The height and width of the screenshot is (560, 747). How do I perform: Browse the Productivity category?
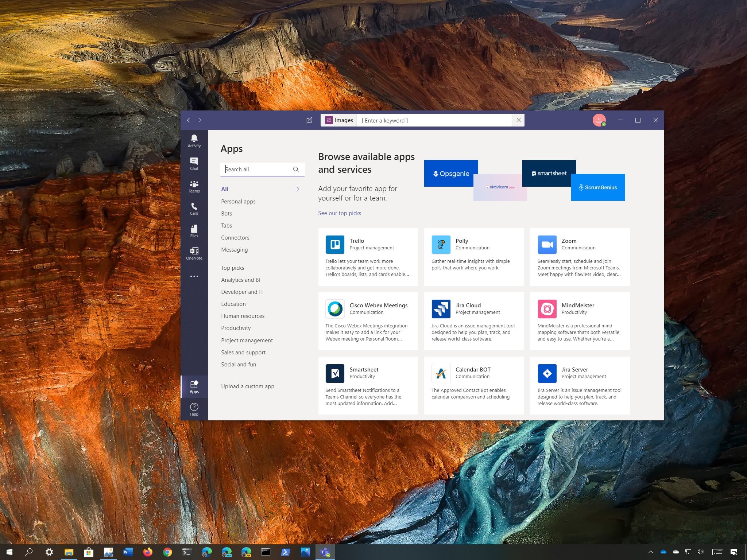click(236, 328)
